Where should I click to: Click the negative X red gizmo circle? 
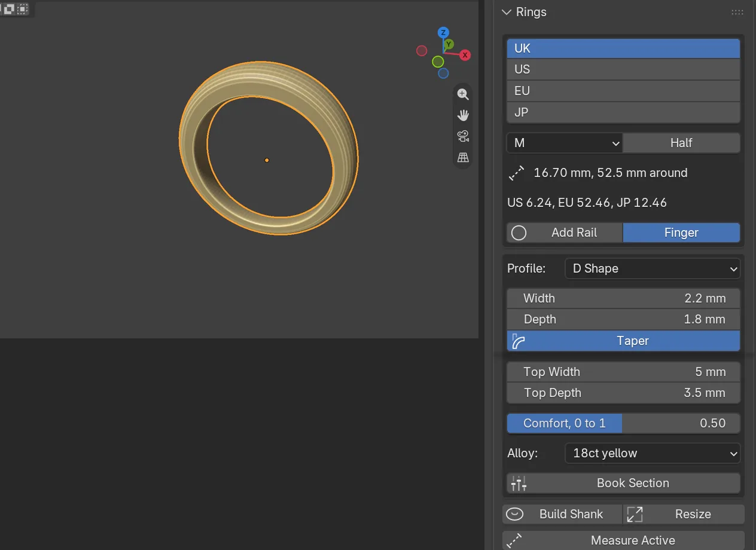click(422, 51)
